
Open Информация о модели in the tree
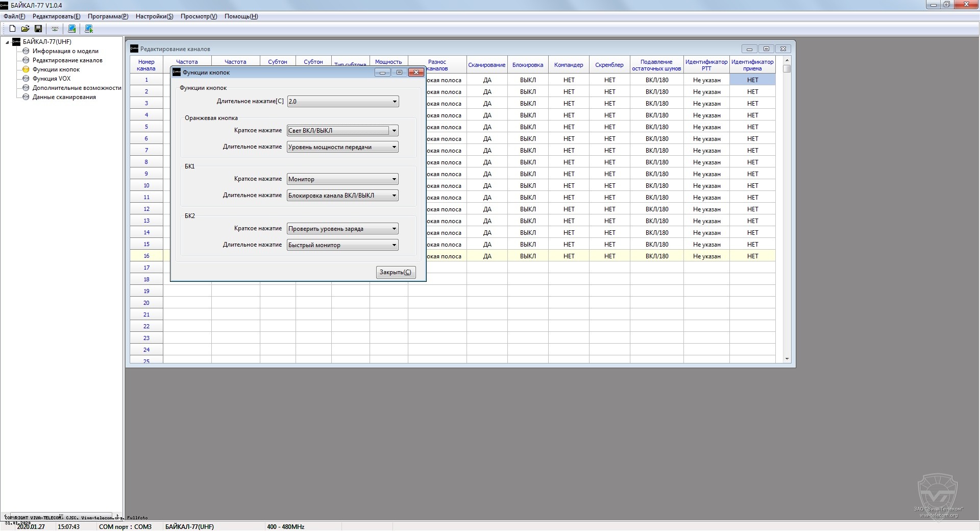click(x=65, y=51)
